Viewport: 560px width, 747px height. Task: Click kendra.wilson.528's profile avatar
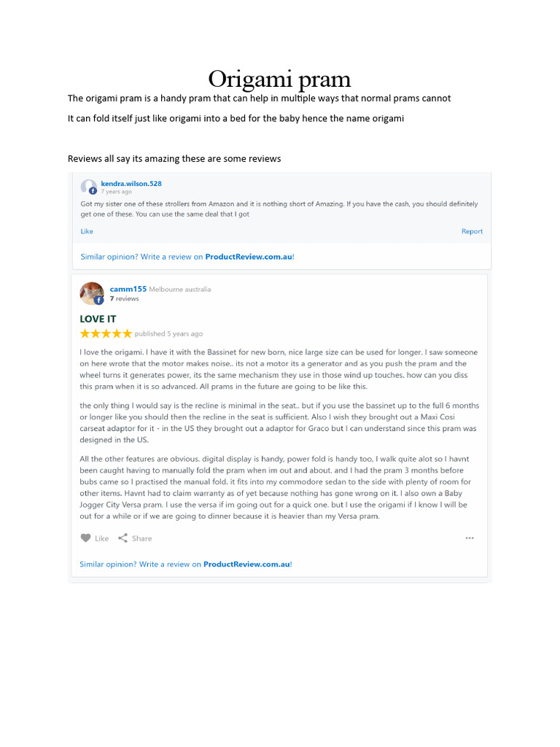click(88, 187)
